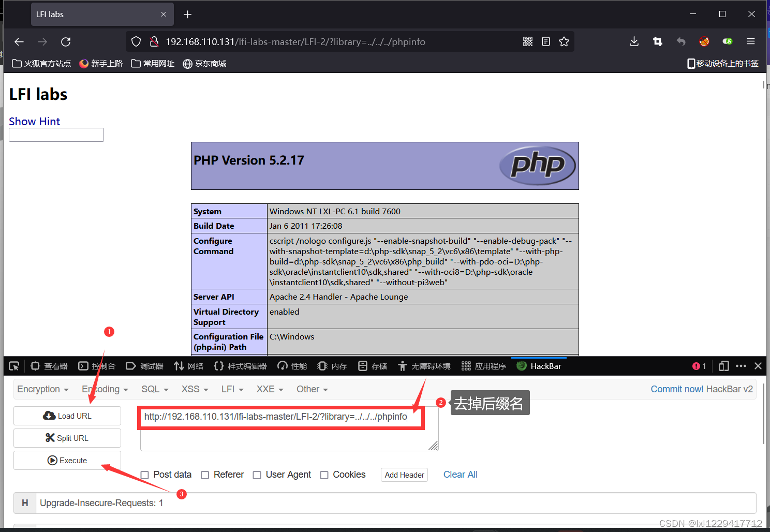The height and width of the screenshot is (532, 770).
Task: Check the Referer option in HackBar
Action: 205,475
